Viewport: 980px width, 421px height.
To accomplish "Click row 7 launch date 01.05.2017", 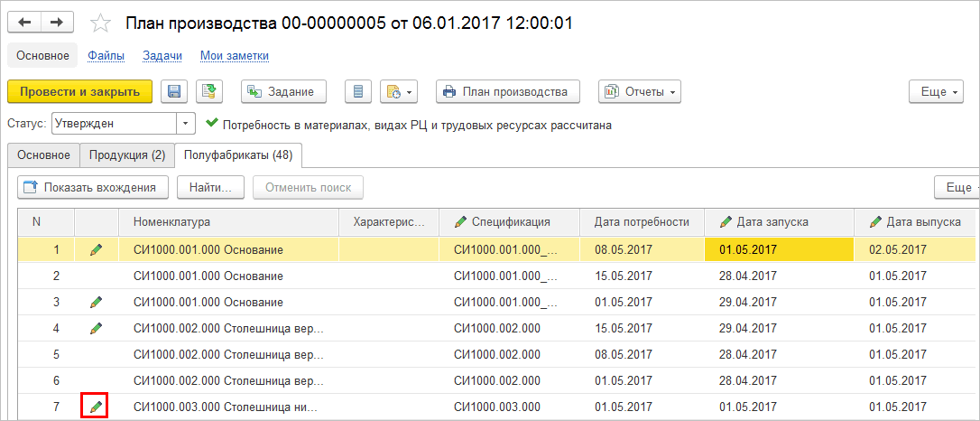I will 780,407.
